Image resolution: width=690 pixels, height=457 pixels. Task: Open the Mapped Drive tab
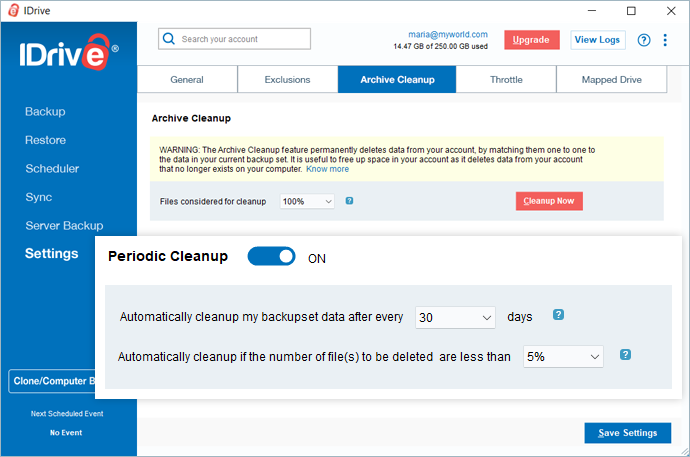point(612,80)
